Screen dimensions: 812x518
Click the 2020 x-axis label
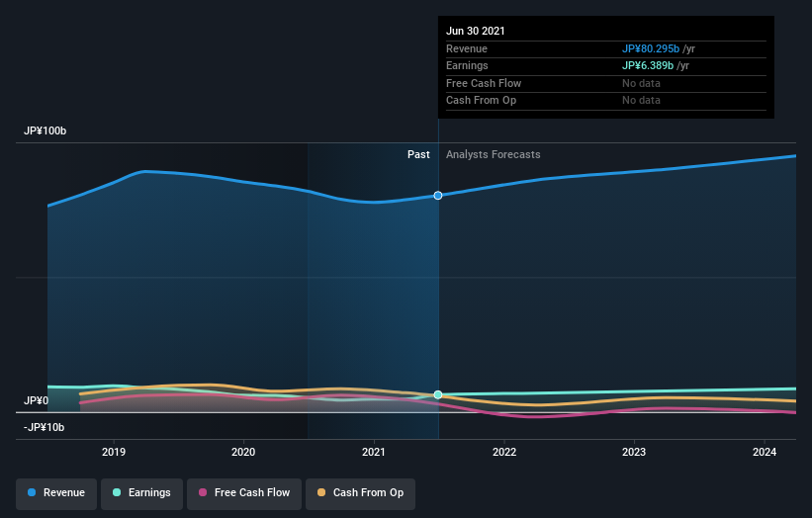(x=243, y=453)
